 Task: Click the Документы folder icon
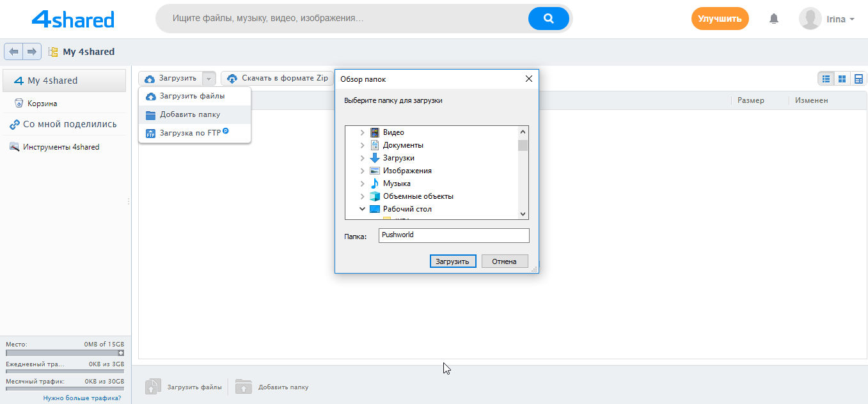(x=375, y=145)
